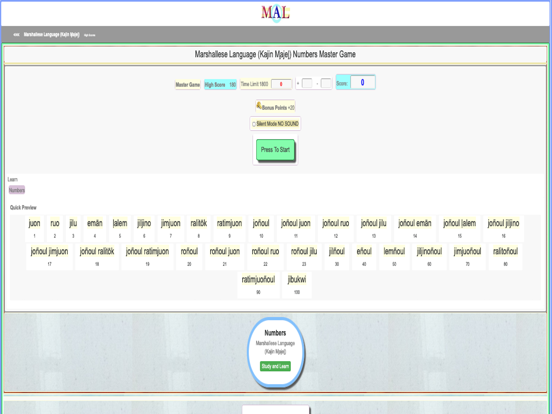The width and height of the screenshot is (552, 414).
Task: Select the 'ruo' number card
Action: [x=55, y=228]
